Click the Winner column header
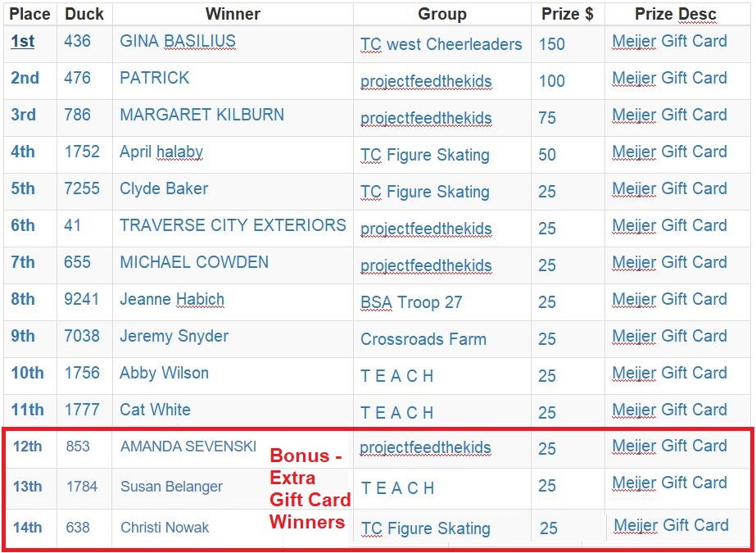756x553 pixels. [x=233, y=14]
